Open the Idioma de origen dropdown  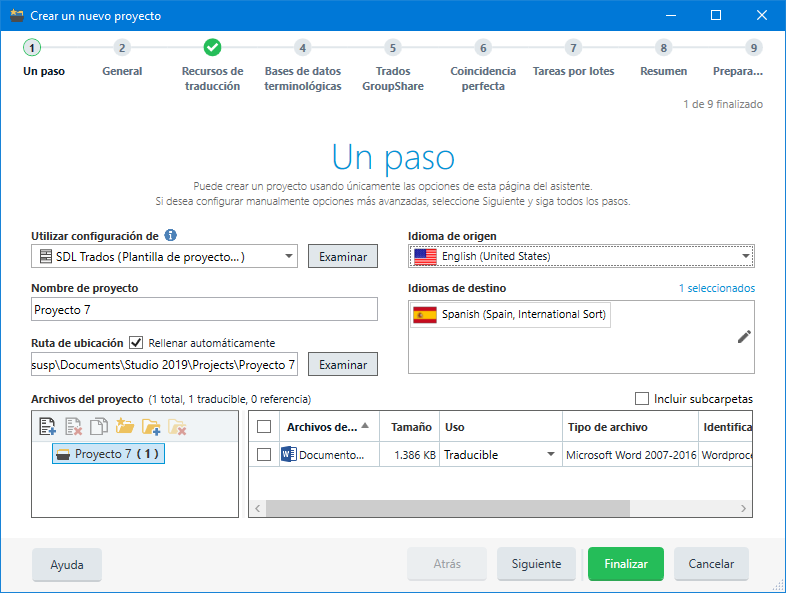(x=745, y=256)
